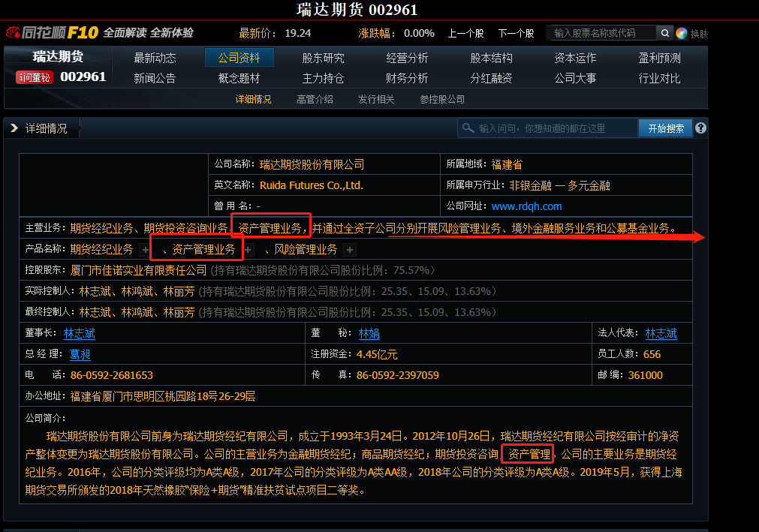The image size is (759, 532).
Task: Click employee count value 656
Action: tap(652, 354)
